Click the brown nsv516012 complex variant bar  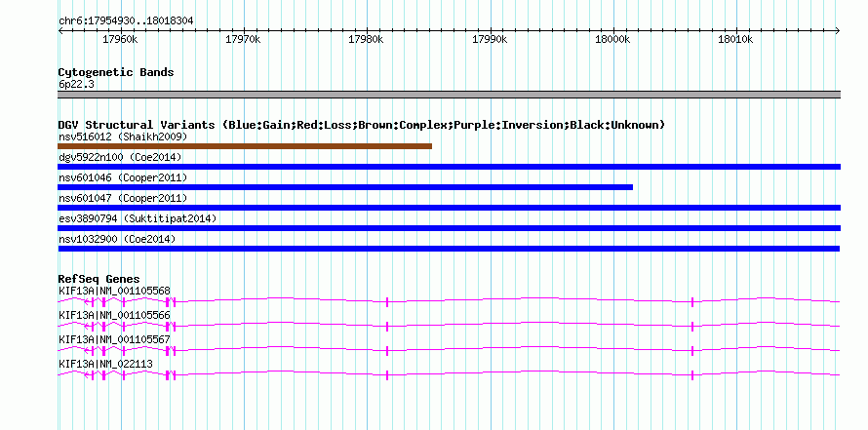point(245,146)
